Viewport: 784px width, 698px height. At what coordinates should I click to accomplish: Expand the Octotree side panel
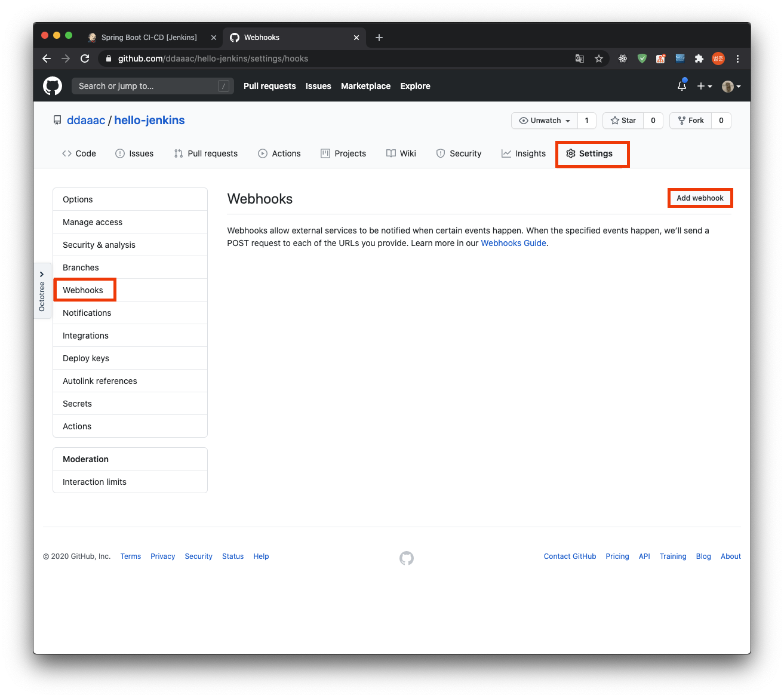pos(42,291)
